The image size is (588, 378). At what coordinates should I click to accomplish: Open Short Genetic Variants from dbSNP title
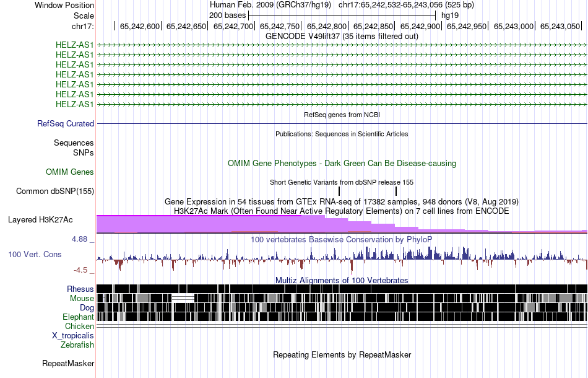click(x=342, y=182)
